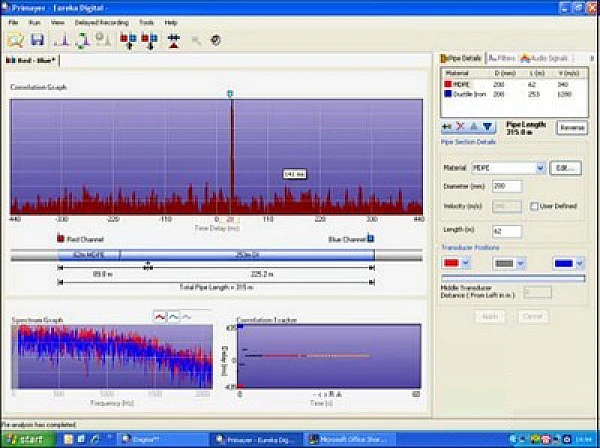The image size is (600, 448).
Task: Delete pipe section with red X icon
Action: tap(462, 127)
